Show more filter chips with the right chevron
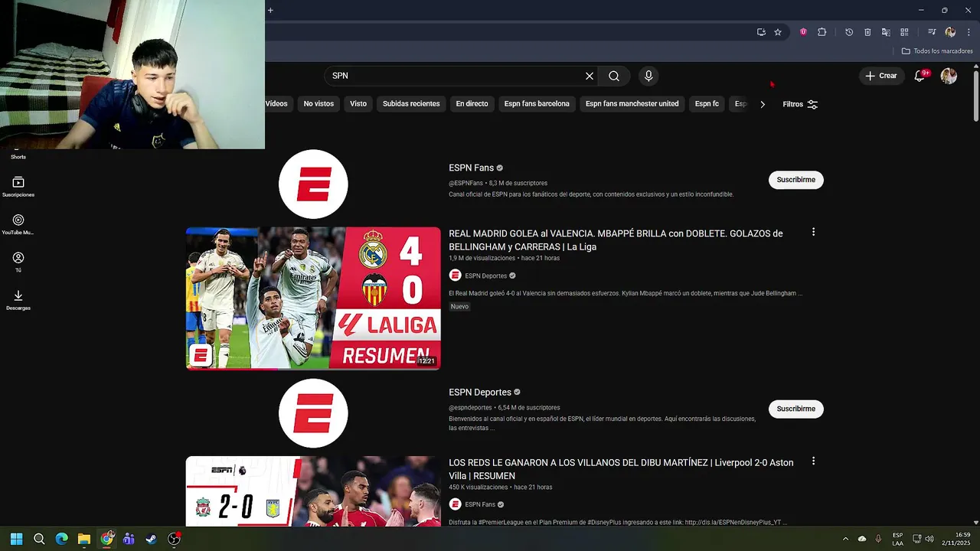Screen dimensions: 980x551 763,104
